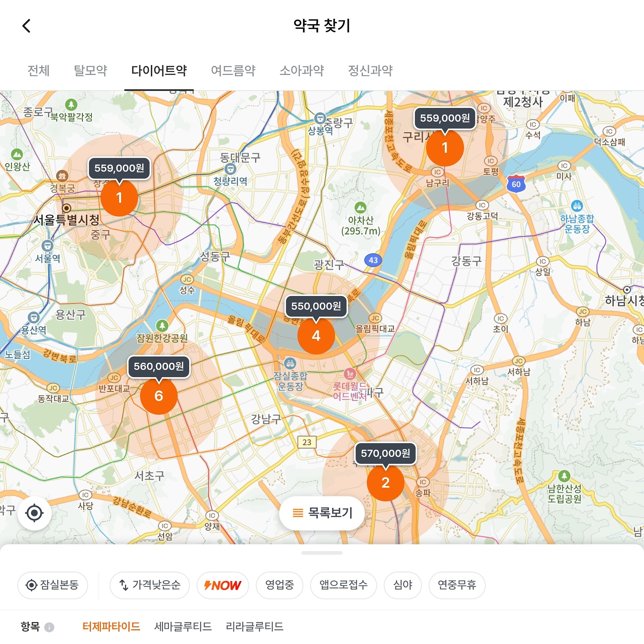Turn on the 연중무휴 filter

457,585
